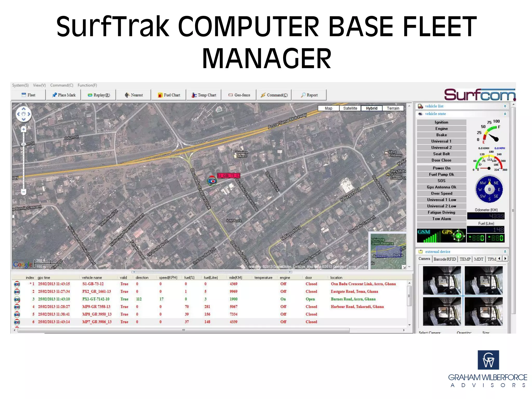
Task: Click the Fuel Pump Ok indicator
Action: click(x=441, y=174)
